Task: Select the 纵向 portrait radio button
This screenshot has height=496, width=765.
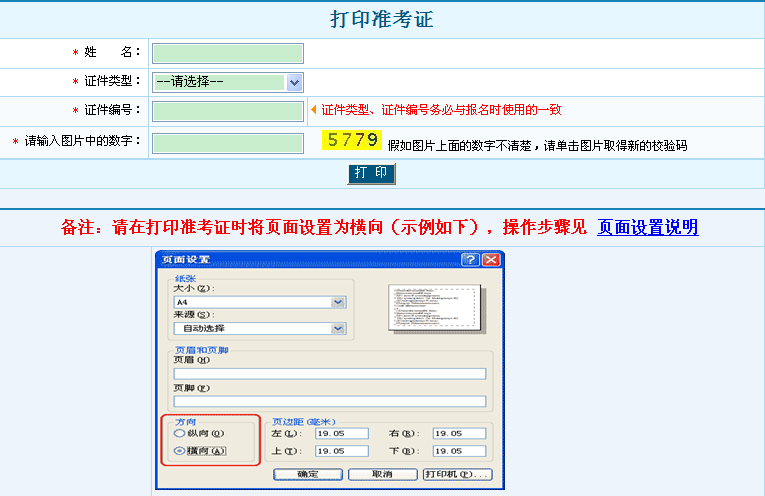Action: point(179,434)
